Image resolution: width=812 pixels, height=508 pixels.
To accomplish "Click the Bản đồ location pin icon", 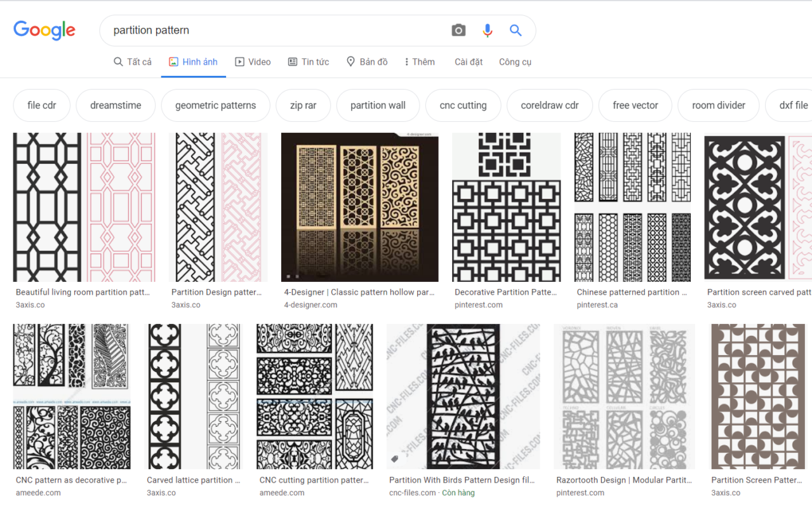I will tap(350, 61).
